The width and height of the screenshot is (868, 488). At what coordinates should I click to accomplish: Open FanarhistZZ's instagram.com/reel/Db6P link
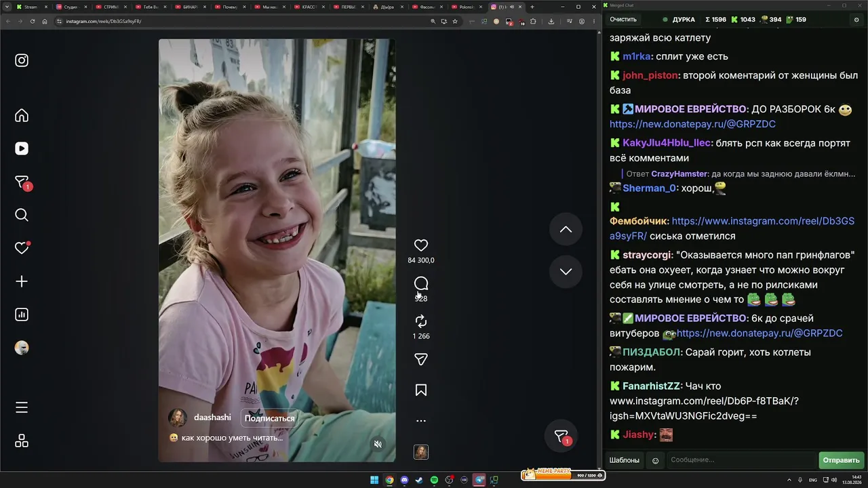(x=704, y=408)
